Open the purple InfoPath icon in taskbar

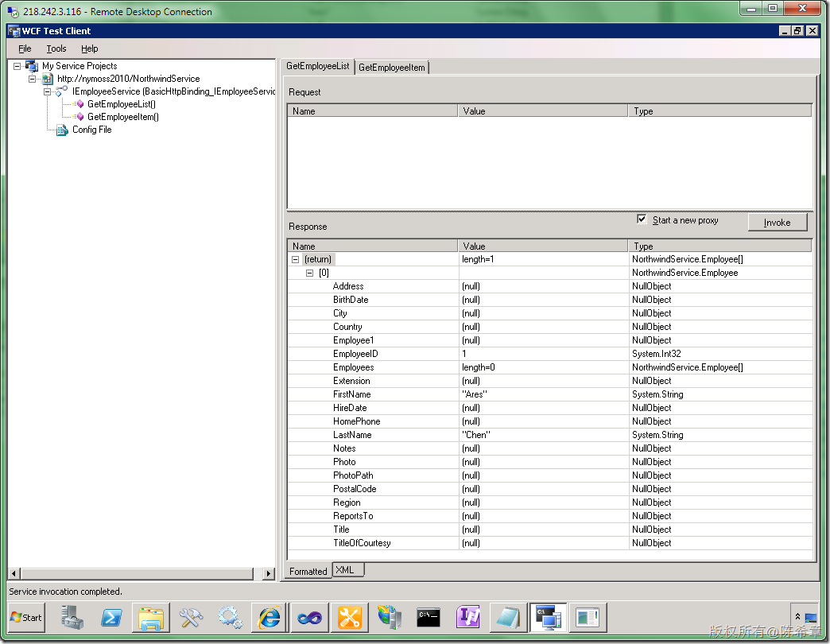coord(468,618)
